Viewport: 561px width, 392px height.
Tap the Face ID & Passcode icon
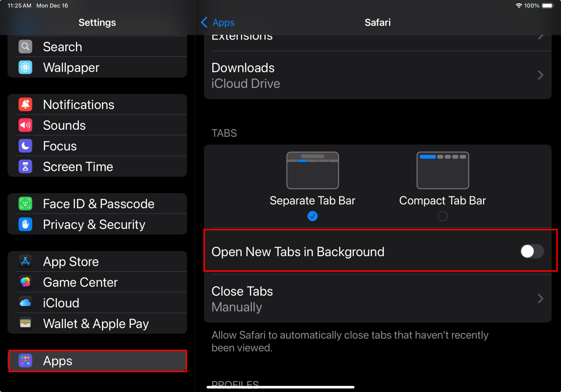pyautogui.click(x=25, y=204)
